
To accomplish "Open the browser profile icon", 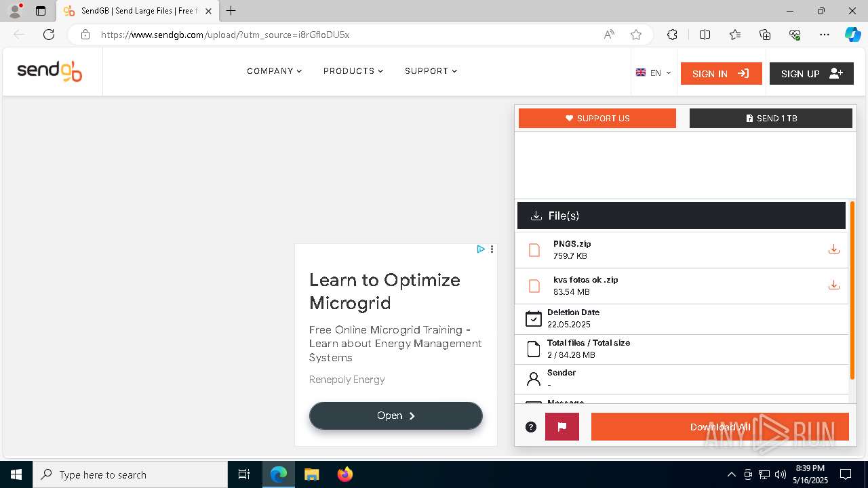I will [15, 11].
